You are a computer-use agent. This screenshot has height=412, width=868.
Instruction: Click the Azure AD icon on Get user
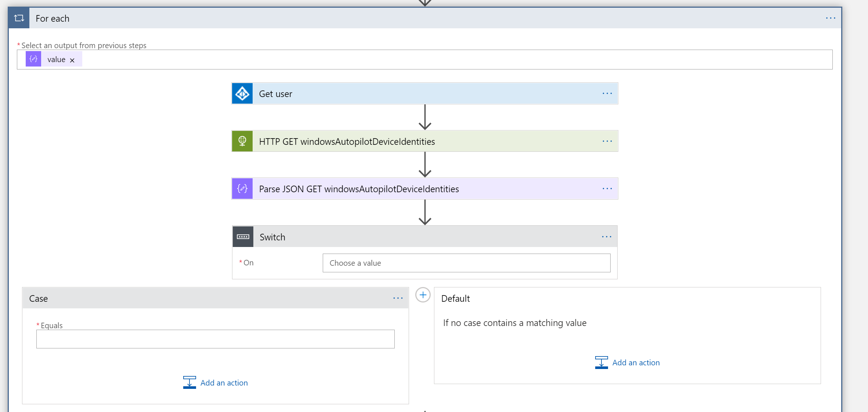point(242,93)
